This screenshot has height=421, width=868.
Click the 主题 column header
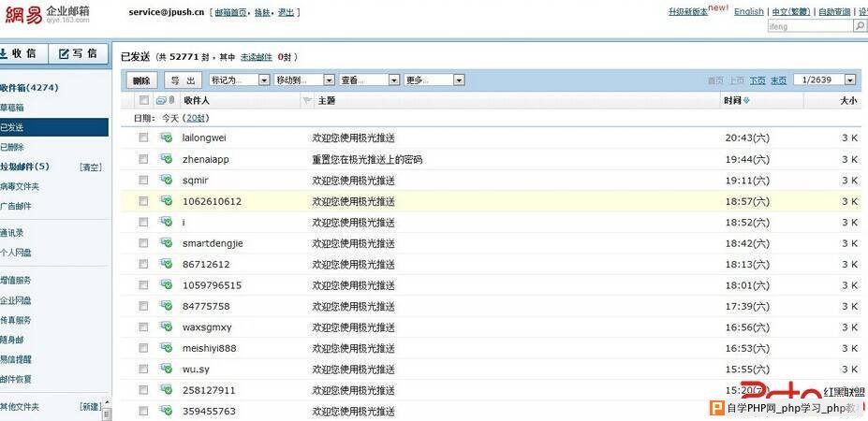coord(327,101)
